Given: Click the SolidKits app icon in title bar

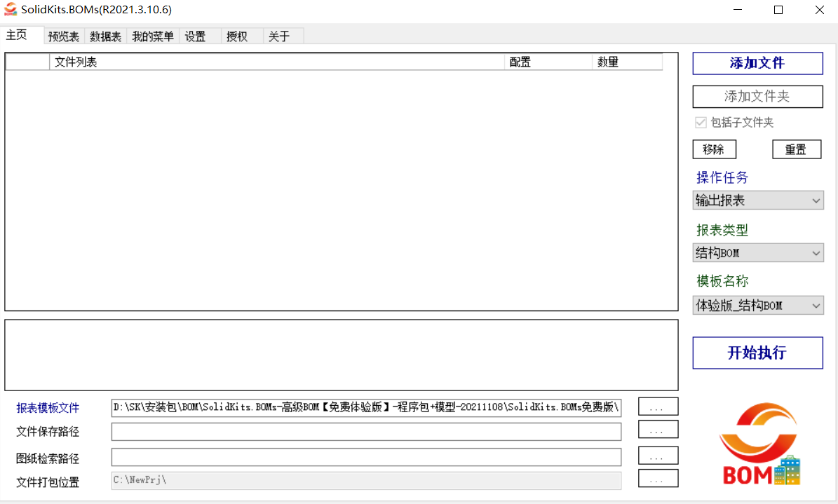Looking at the screenshot, I should 10,9.
